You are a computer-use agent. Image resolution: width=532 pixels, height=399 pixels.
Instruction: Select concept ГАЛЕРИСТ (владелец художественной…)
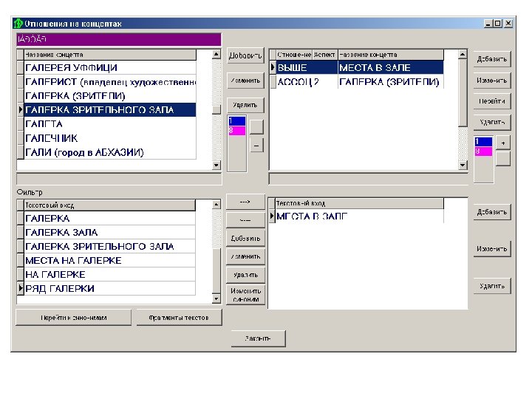(x=110, y=82)
